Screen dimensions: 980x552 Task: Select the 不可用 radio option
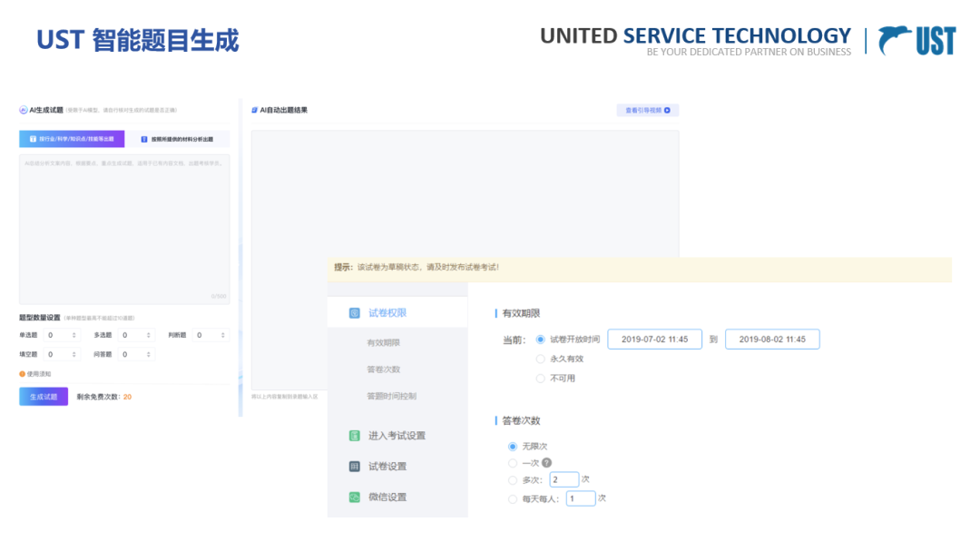point(541,379)
